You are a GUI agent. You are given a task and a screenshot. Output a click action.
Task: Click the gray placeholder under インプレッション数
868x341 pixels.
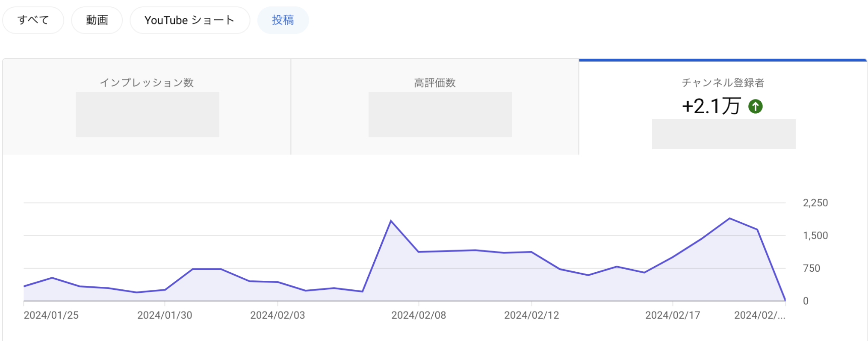pyautogui.click(x=148, y=115)
